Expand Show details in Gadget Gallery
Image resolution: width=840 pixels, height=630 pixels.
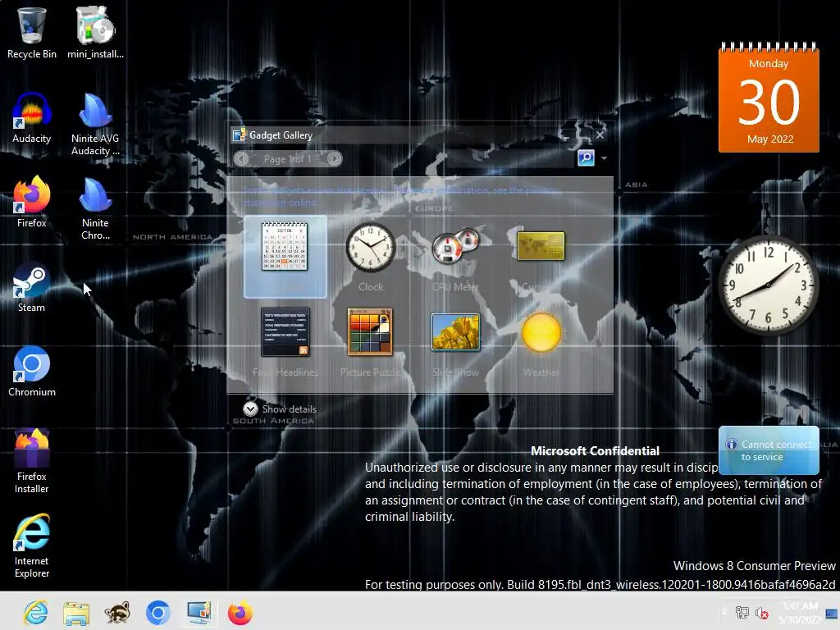click(280, 409)
